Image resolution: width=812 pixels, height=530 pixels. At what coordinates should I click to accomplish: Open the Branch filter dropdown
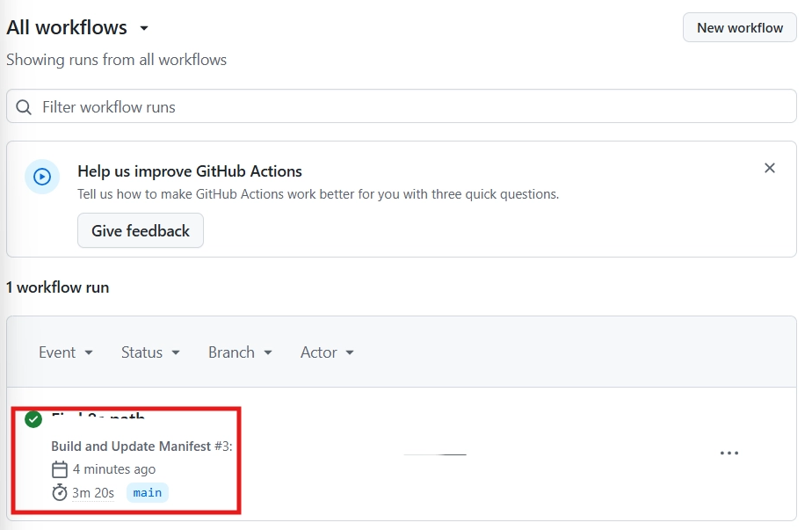tap(240, 352)
